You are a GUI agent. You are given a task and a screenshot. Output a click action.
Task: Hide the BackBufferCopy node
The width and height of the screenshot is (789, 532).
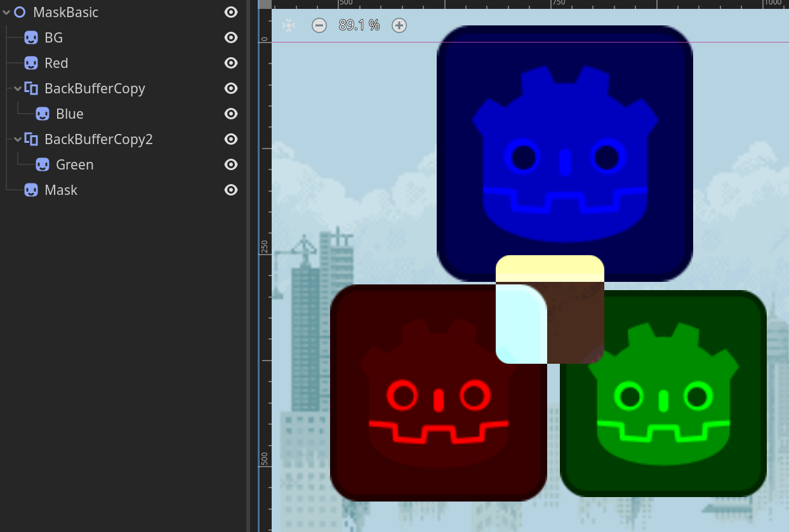pos(231,88)
